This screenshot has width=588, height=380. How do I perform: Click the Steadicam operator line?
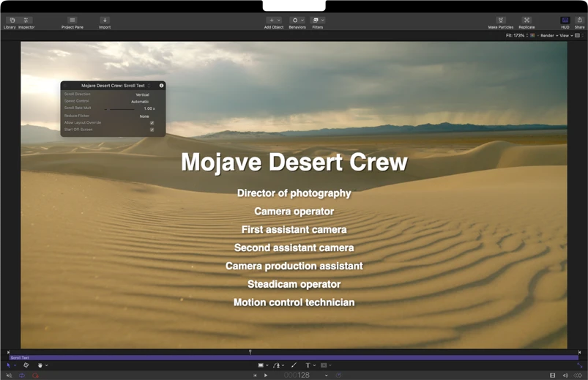tap(294, 284)
